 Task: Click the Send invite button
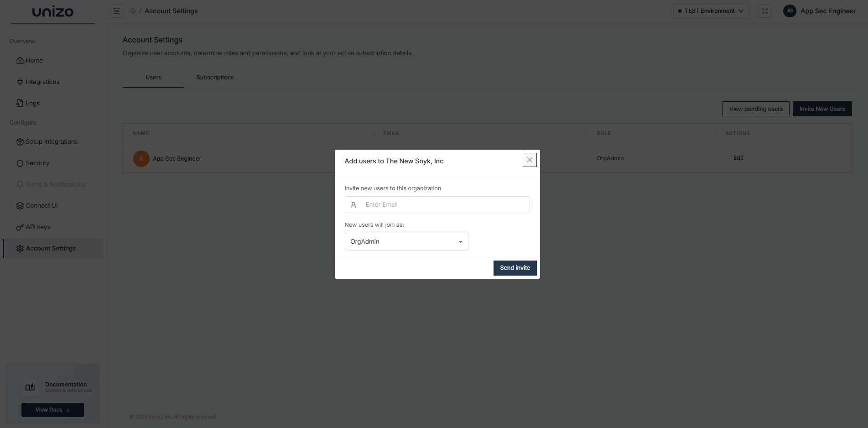(515, 268)
